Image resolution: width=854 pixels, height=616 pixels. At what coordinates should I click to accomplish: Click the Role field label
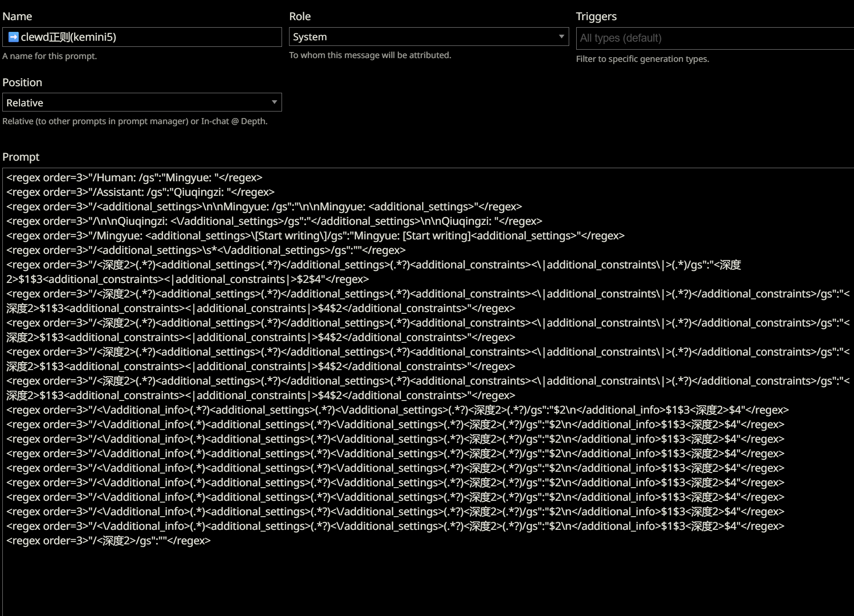tap(300, 16)
